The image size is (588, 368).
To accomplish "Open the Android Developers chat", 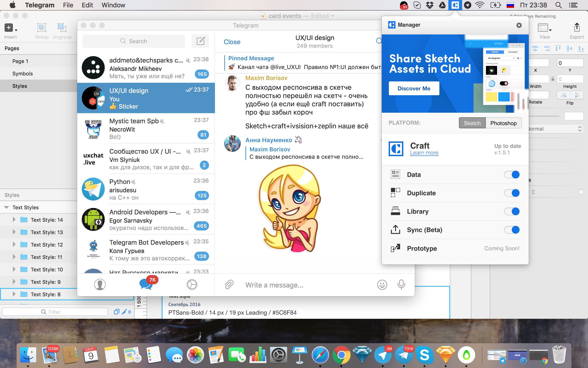I will point(146,219).
